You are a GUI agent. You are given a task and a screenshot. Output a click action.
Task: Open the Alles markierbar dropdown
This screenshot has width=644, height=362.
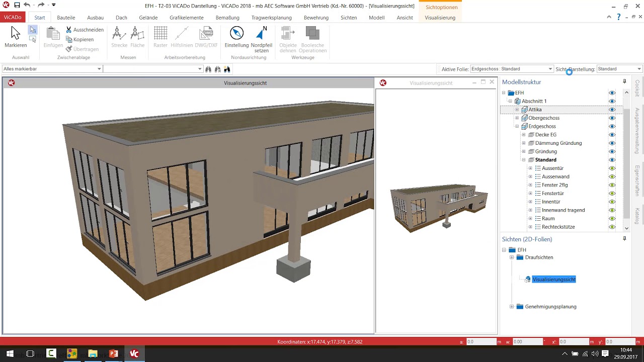coord(99,69)
